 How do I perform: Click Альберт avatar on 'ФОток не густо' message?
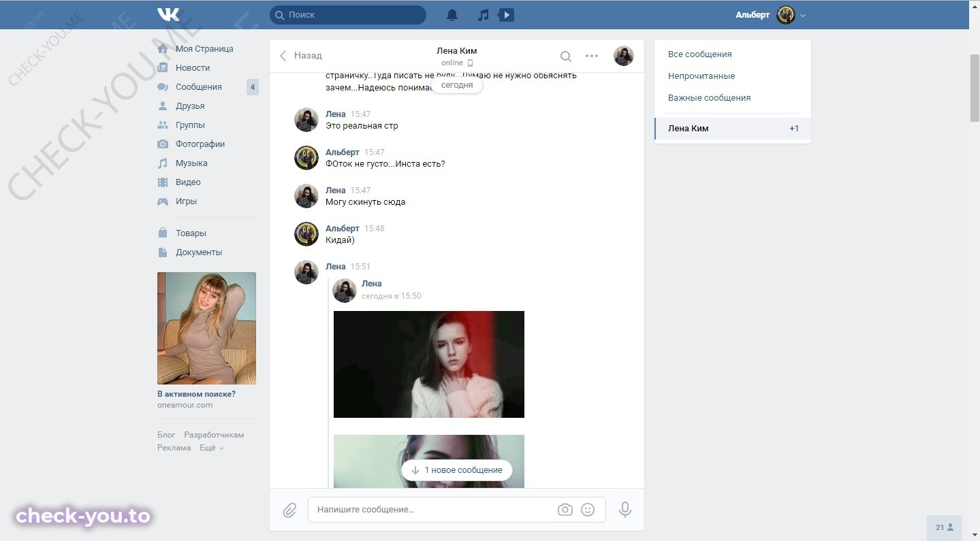[306, 158]
